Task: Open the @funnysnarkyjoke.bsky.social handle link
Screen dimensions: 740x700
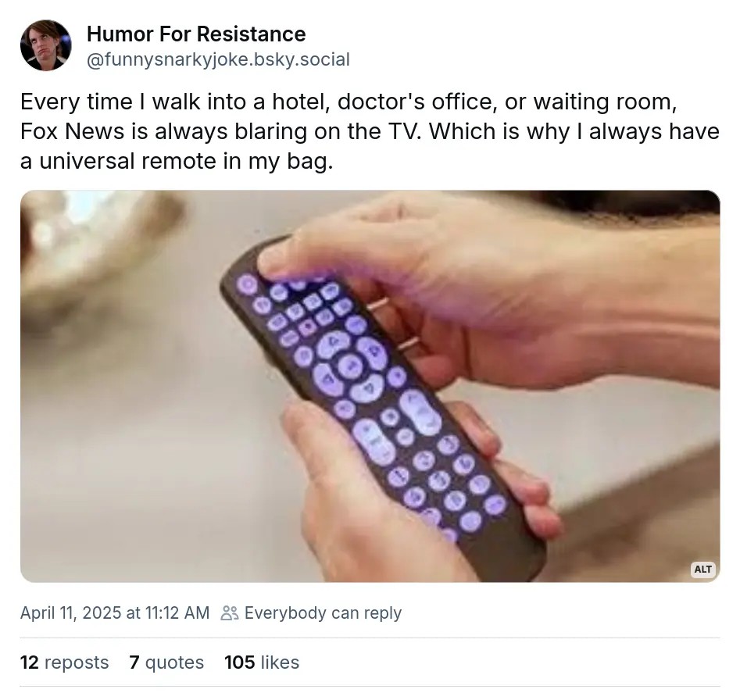Action: click(x=218, y=59)
